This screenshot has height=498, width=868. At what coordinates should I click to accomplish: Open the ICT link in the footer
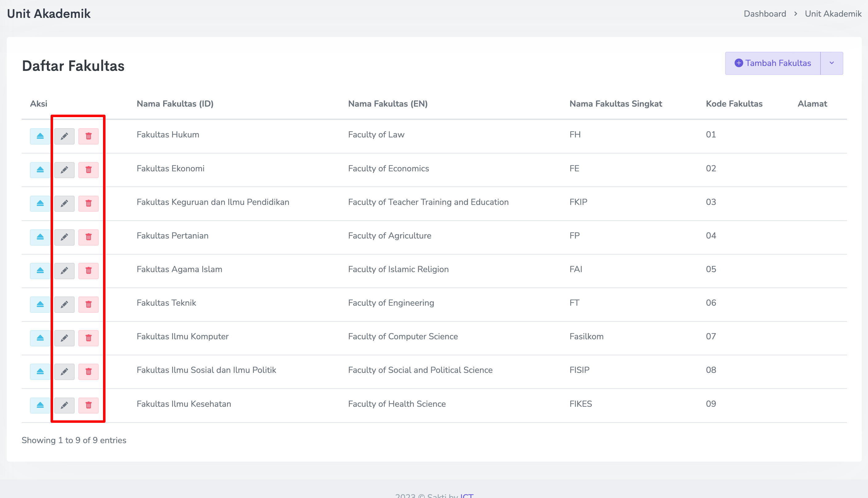(466, 495)
